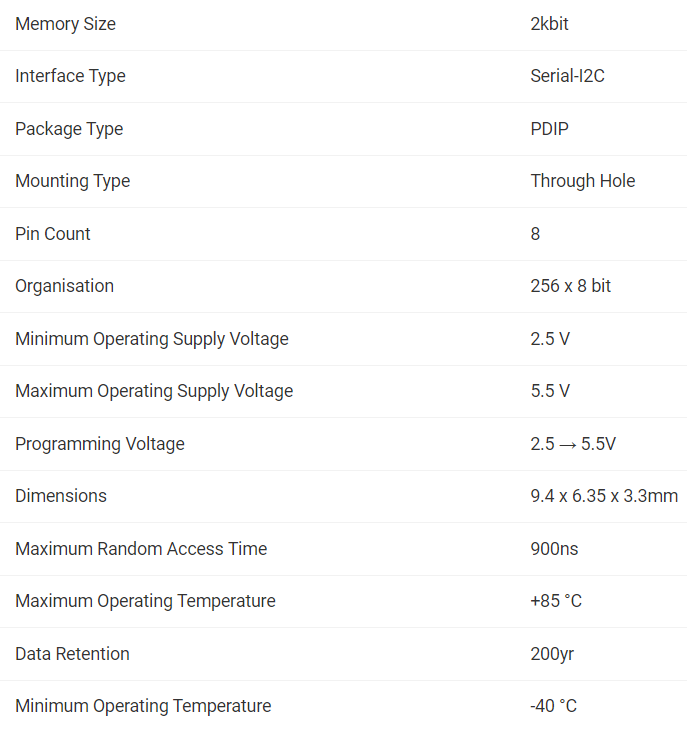Click the Serial-I2C value

coord(568,76)
